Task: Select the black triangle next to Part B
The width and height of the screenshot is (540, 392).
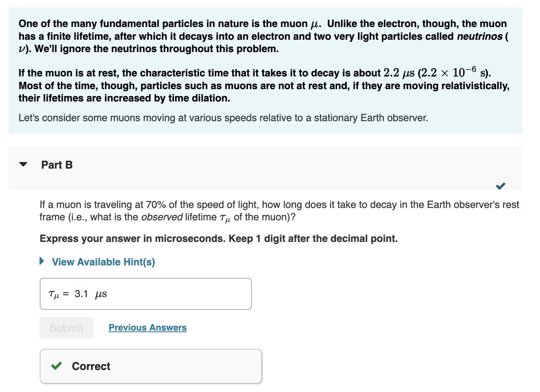Action: pyautogui.click(x=23, y=164)
